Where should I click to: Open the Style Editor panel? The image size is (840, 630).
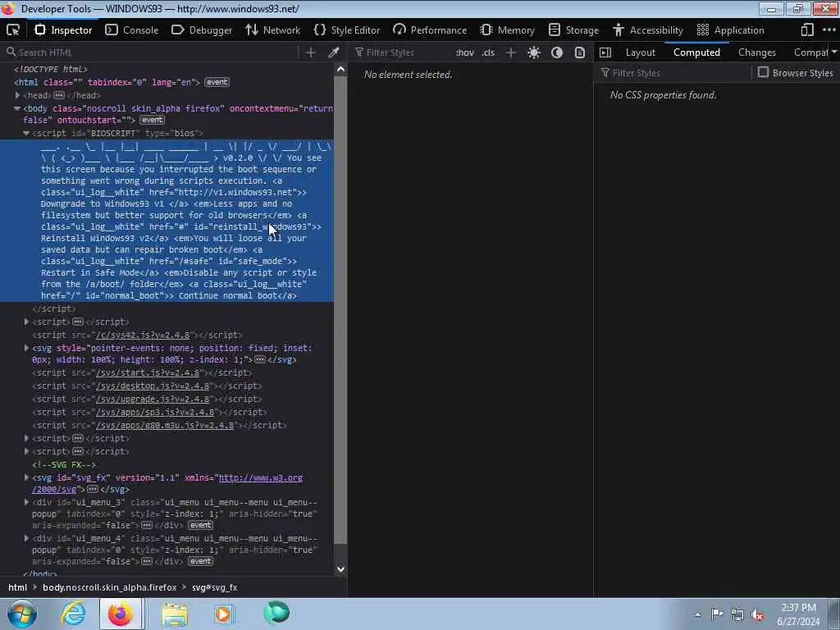tap(347, 30)
